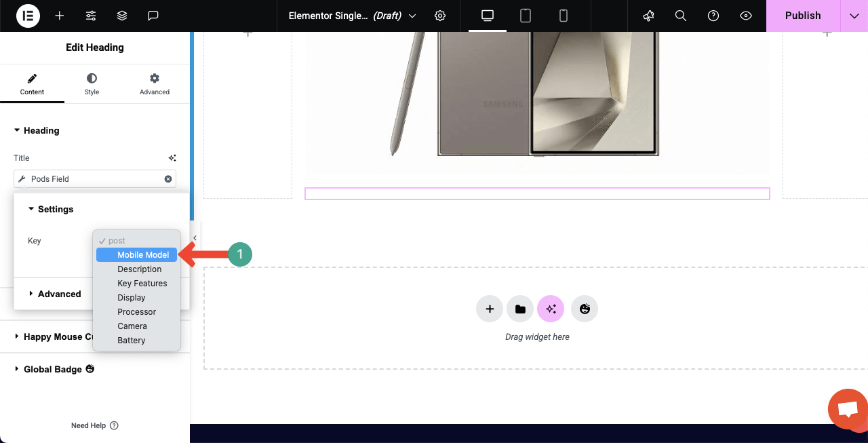The image size is (868, 443).
Task: Switch to the Advanced tab
Action: tap(155, 85)
